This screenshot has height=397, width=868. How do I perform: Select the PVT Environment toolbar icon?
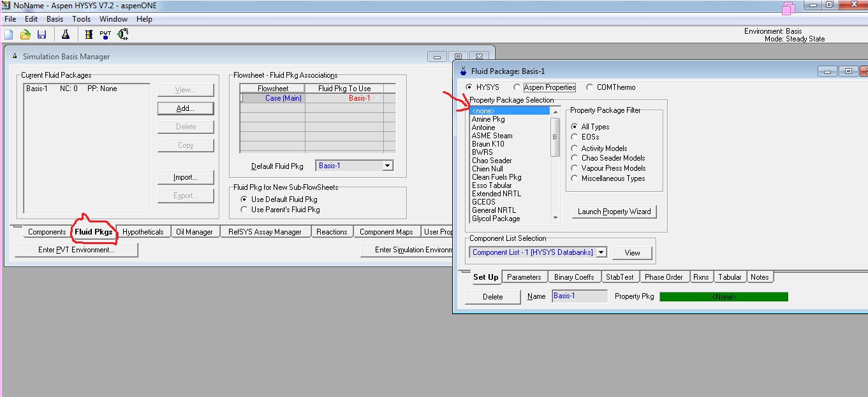(x=105, y=34)
